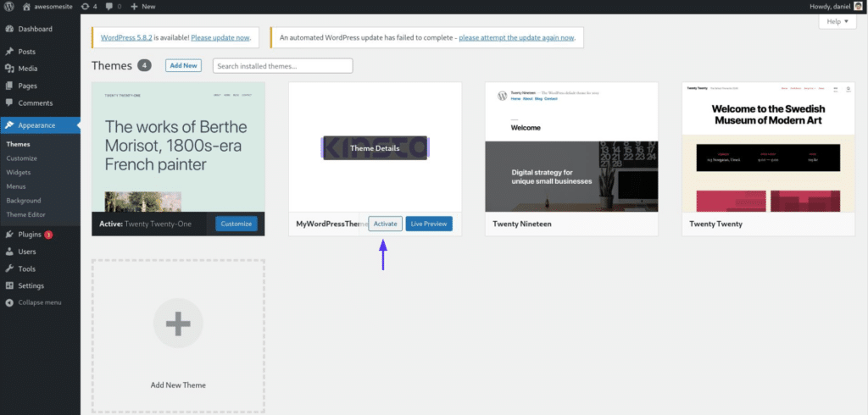Click the Add New Theme plus tile
Screen dimensions: 868x415
178,336
